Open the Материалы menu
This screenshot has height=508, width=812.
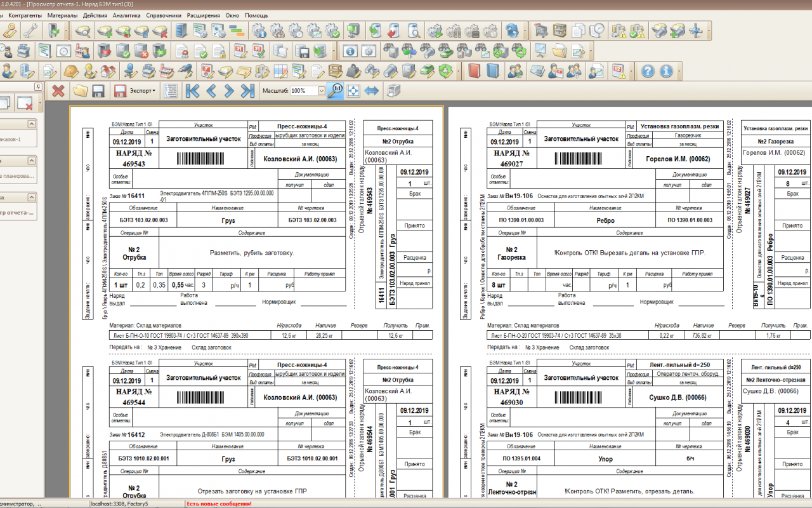pos(63,15)
